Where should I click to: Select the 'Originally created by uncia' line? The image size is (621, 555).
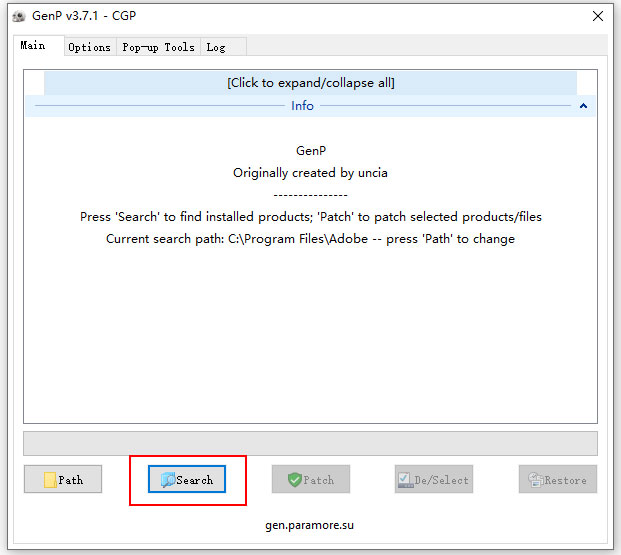point(310,173)
